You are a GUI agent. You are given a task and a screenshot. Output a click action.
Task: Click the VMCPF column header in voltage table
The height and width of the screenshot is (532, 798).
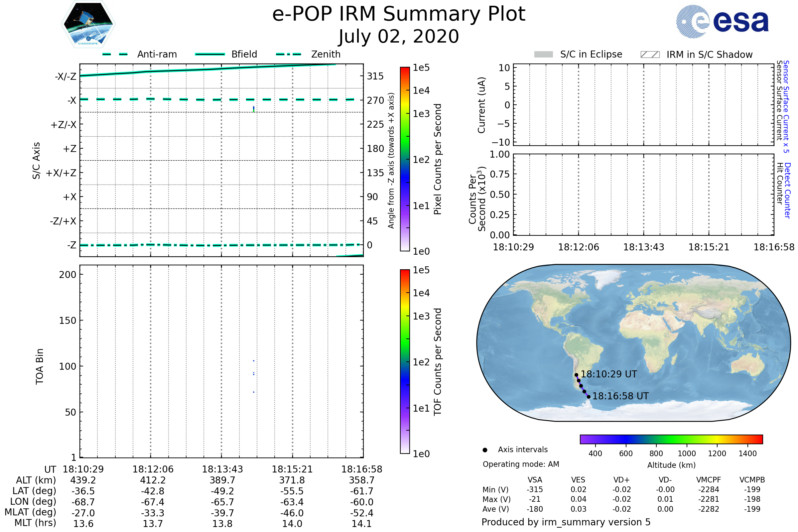point(709,480)
